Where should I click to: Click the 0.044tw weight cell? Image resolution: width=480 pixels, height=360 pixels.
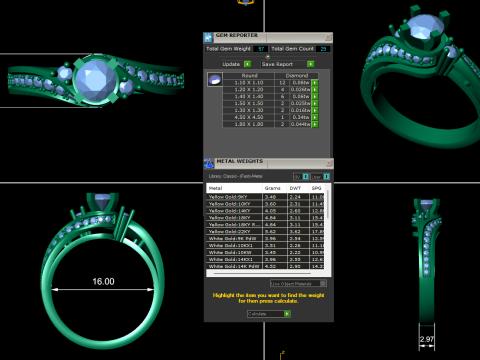301,124
